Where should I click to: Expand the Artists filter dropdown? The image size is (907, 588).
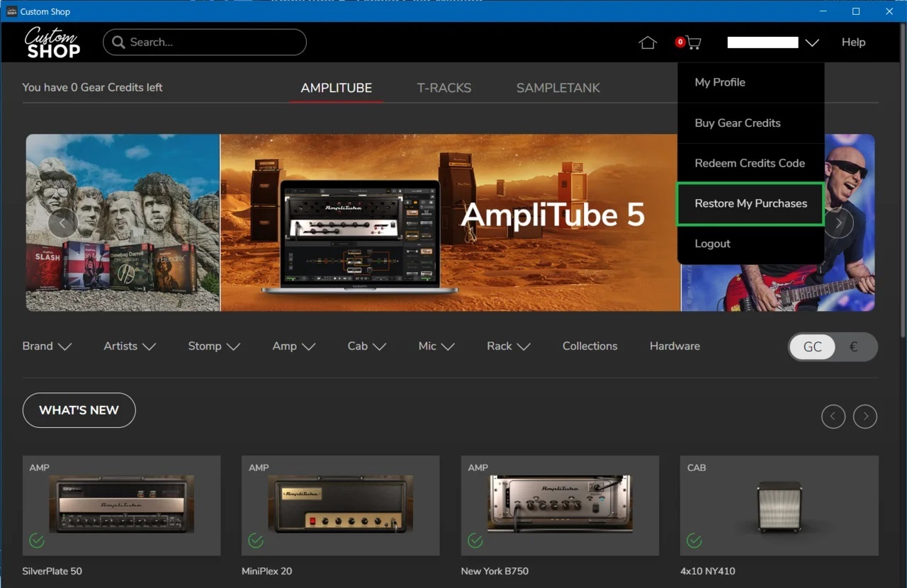[x=130, y=346]
